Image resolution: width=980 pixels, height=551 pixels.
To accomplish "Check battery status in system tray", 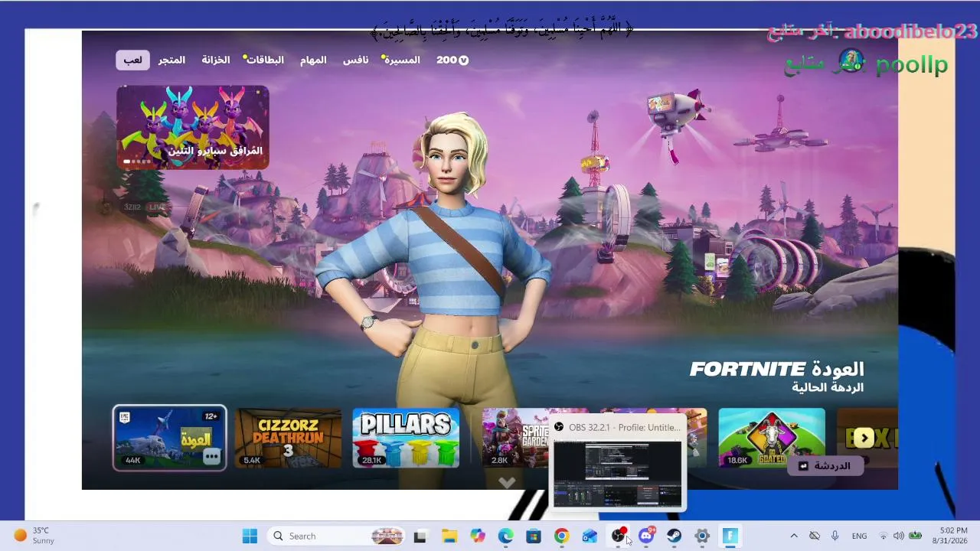I will [x=915, y=536].
